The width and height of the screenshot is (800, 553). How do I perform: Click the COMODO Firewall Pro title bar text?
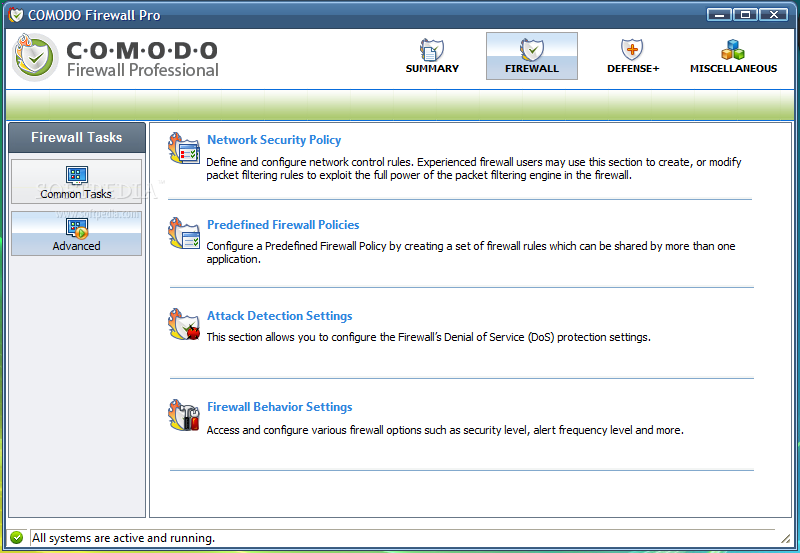pos(94,15)
